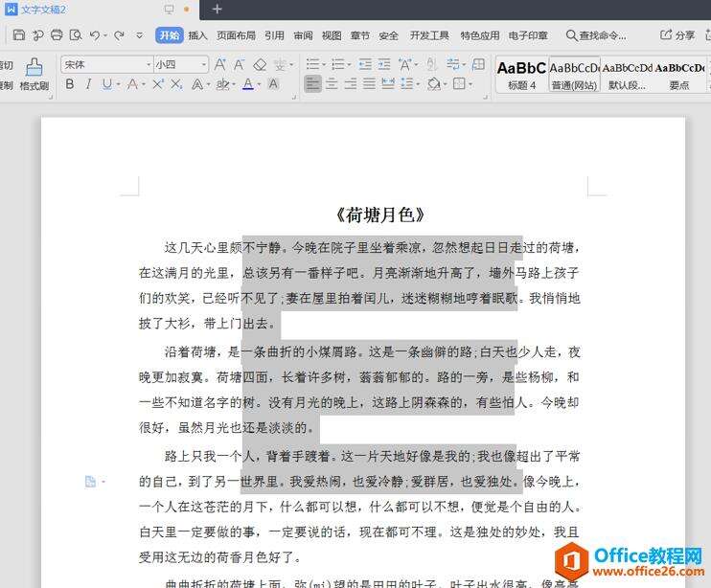The image size is (711, 588).
Task: Open font color A with blue underline
Action: point(248,84)
